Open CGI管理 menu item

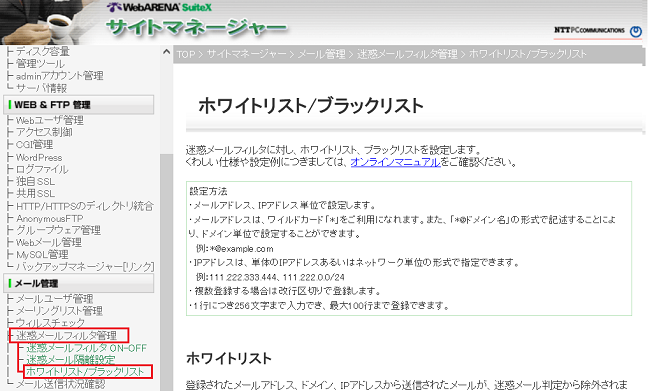click(34, 145)
